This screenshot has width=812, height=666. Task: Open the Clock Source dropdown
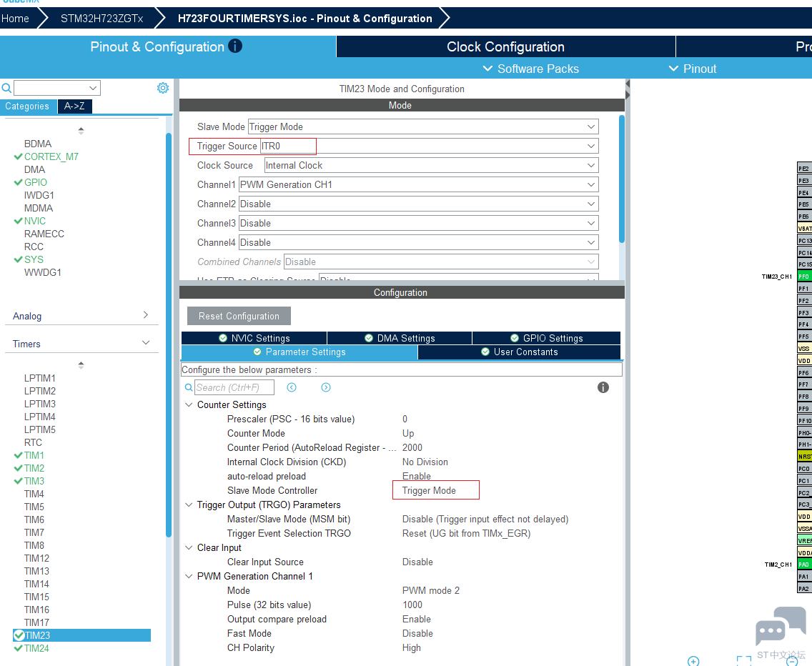pyautogui.click(x=432, y=165)
